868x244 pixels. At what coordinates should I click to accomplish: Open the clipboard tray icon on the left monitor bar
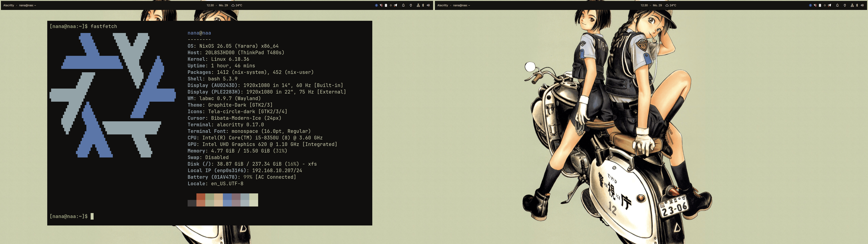386,5
